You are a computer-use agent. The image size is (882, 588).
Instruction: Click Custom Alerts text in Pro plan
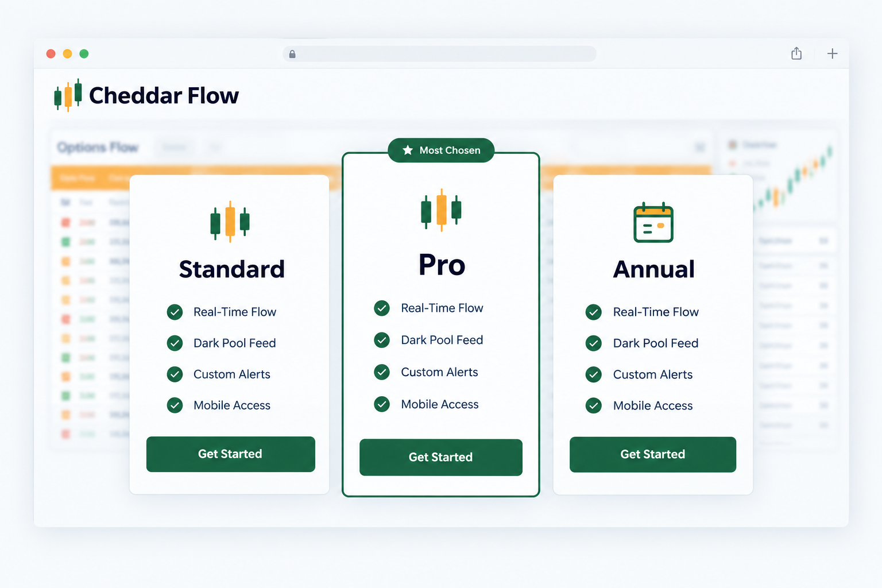coord(440,372)
